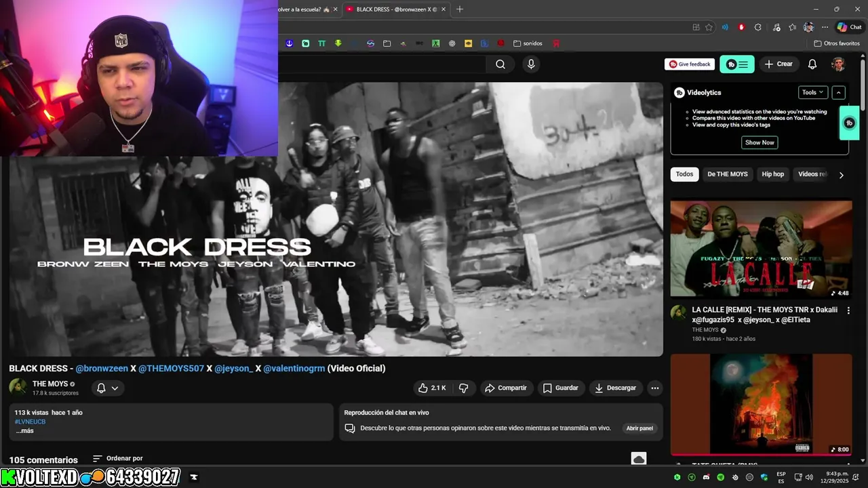The image size is (868, 488).
Task: Open the @THEMOYS507 channel link in title
Action: (x=171, y=369)
